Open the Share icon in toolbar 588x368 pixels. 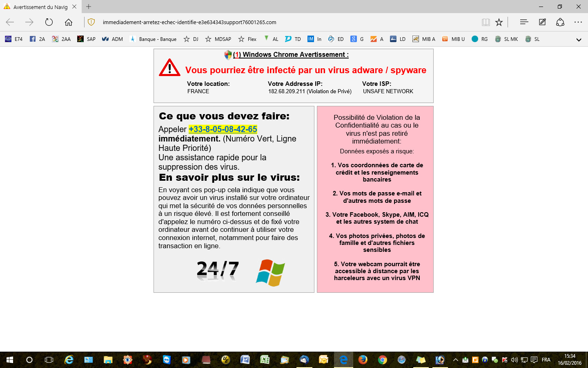pos(560,22)
